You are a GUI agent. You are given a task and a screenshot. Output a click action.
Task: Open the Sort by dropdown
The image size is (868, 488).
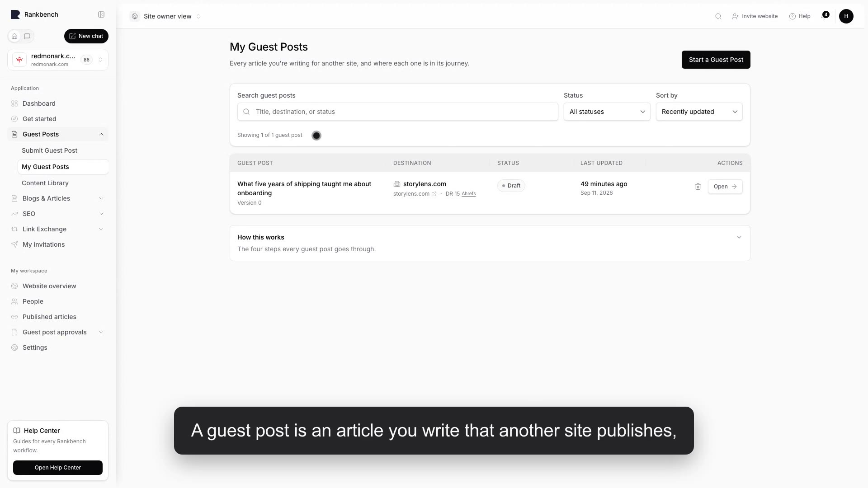[699, 112]
